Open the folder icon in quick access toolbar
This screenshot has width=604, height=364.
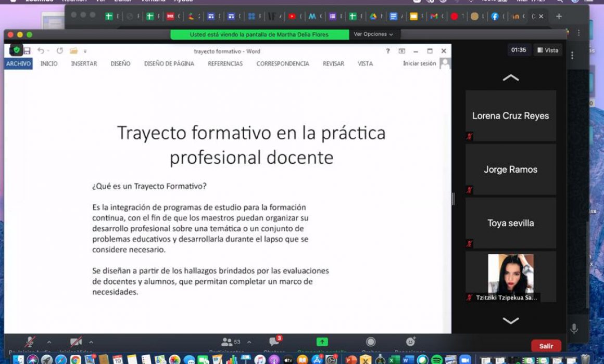[73, 50]
